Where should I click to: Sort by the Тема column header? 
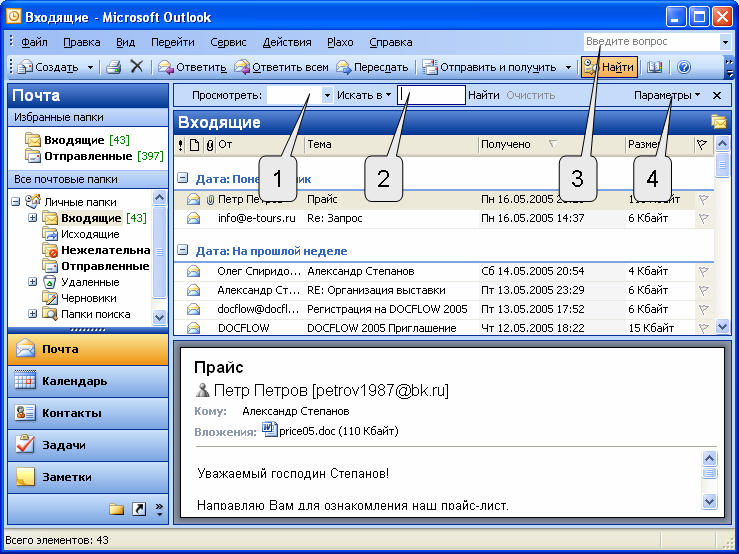[391, 145]
